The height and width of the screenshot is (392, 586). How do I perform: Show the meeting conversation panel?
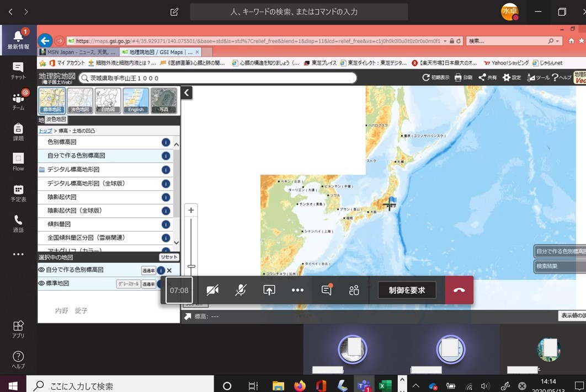point(327,290)
